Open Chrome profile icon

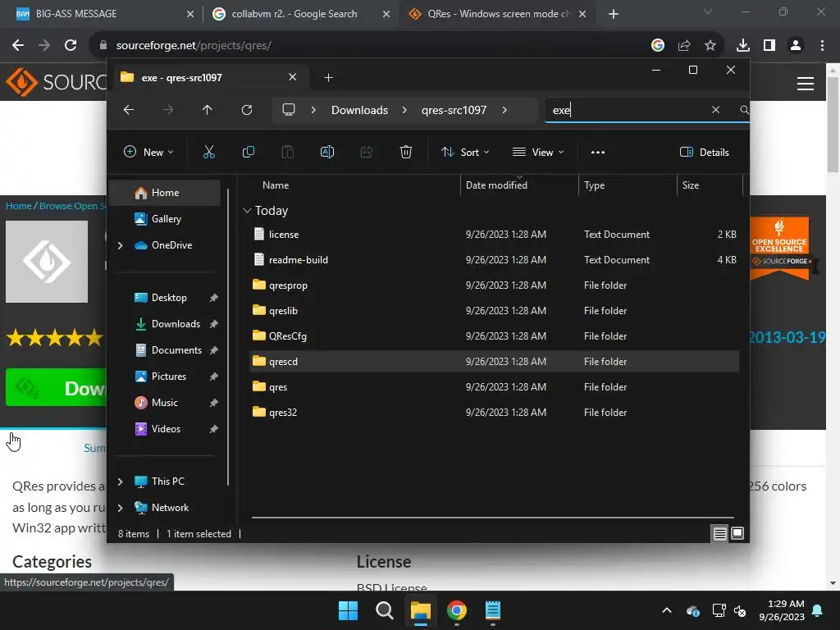[796, 46]
